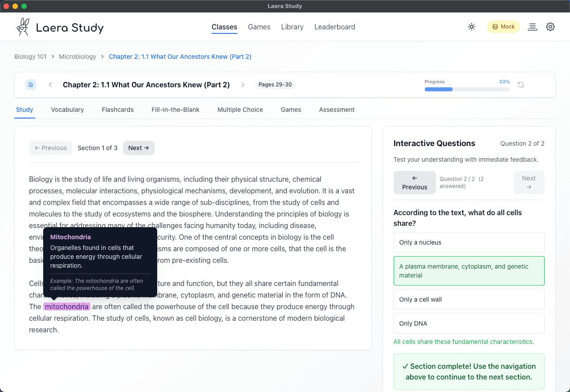
Task: Click the sun theme icon
Action: pyautogui.click(x=471, y=27)
